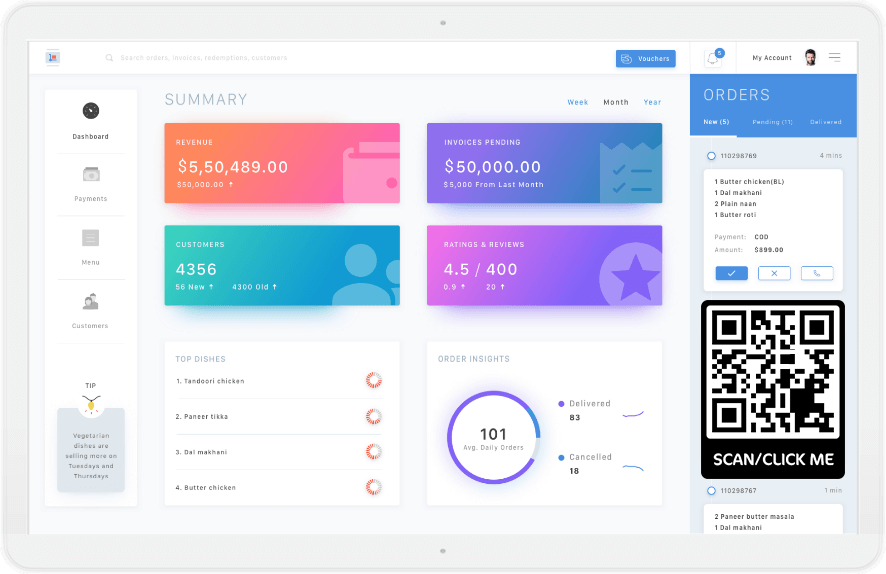886x574 pixels.
Task: Select radio for order 110298769
Action: (x=711, y=156)
